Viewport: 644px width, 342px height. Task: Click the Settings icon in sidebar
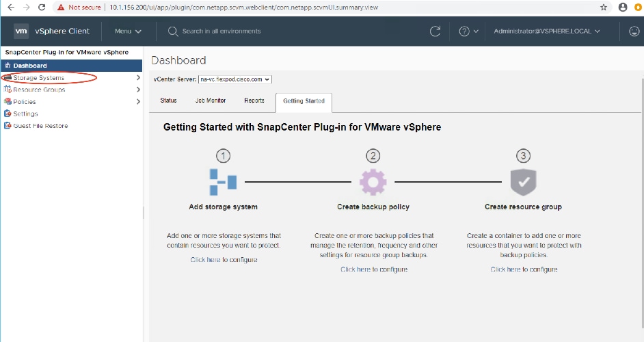tap(8, 114)
